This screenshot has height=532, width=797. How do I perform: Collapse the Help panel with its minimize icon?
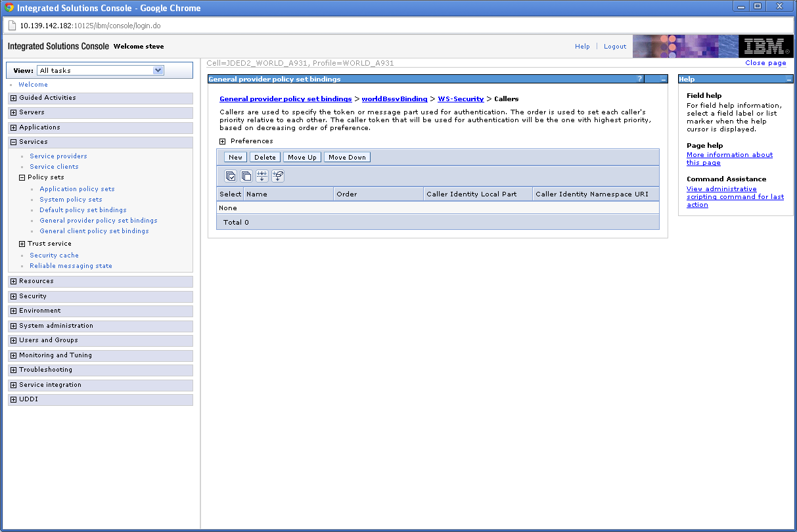[789, 79]
